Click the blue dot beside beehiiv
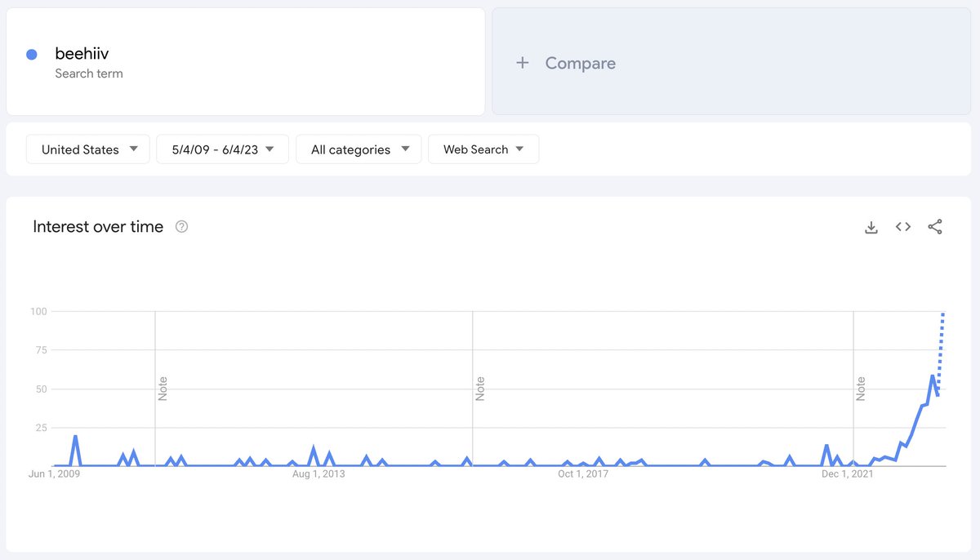The image size is (980, 560). (x=32, y=55)
